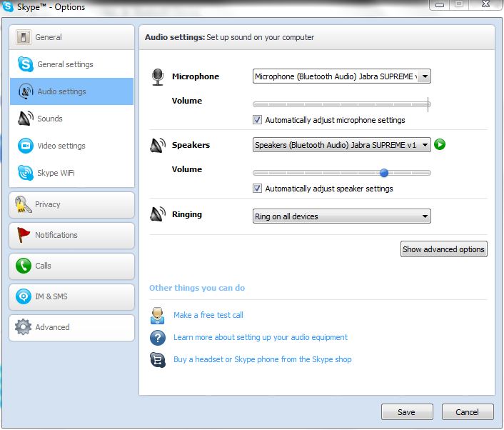Uncheck Automatically adjust speaker settings

coord(257,188)
